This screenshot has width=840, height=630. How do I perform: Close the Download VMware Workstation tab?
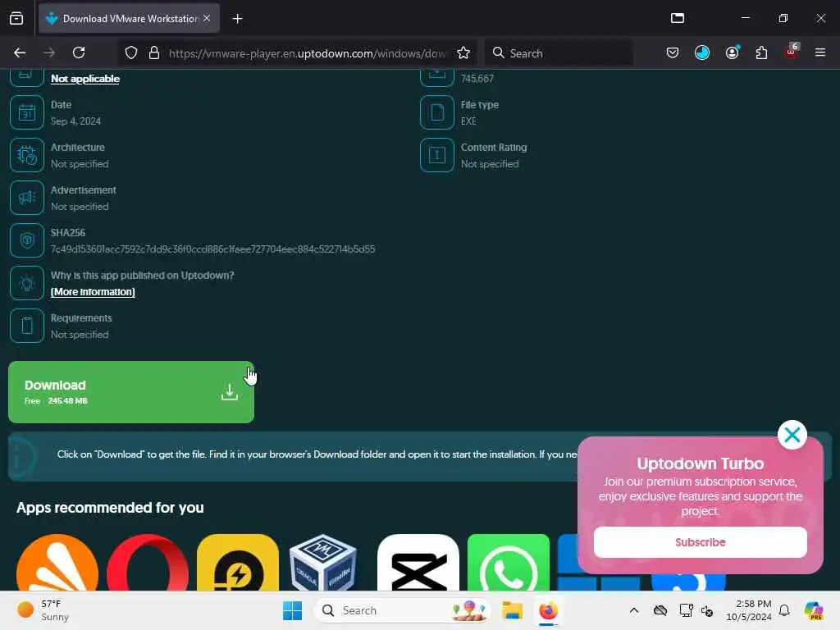207,18
